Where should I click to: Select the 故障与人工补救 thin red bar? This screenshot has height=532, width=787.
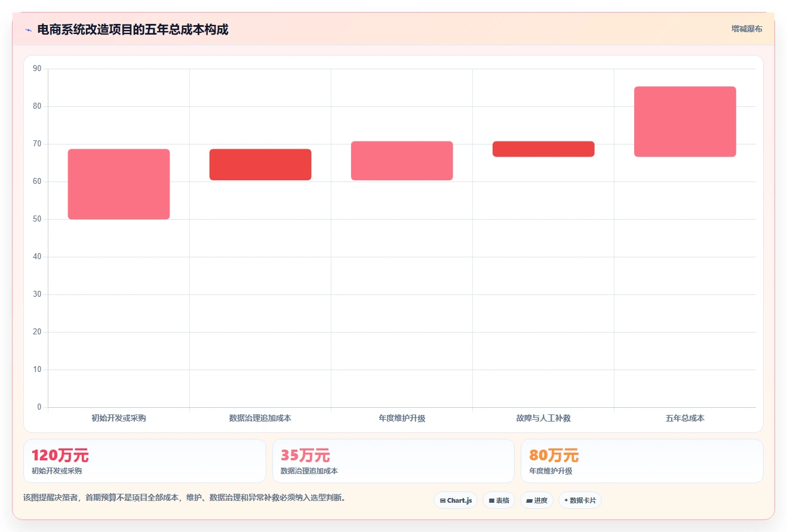[x=543, y=149]
